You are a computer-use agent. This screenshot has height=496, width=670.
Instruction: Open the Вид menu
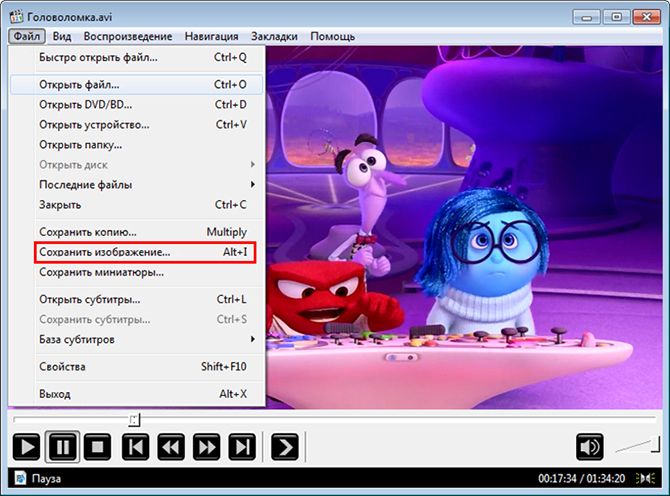click(62, 36)
